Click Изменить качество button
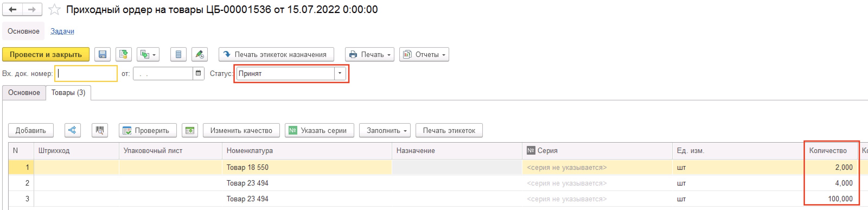The width and height of the screenshot is (868, 210). [x=241, y=130]
